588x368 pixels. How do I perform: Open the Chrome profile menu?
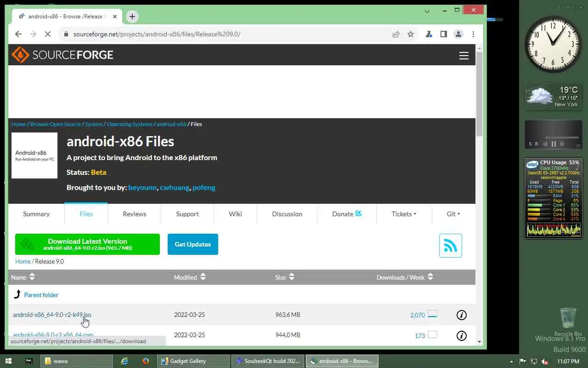pyautogui.click(x=458, y=34)
